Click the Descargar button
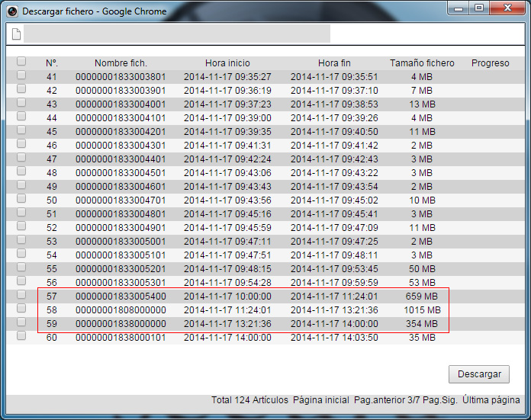The image size is (531, 420). (x=479, y=374)
